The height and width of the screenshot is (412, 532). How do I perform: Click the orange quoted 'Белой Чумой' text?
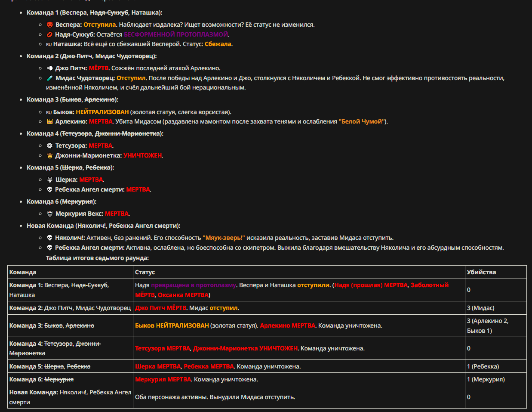point(362,121)
